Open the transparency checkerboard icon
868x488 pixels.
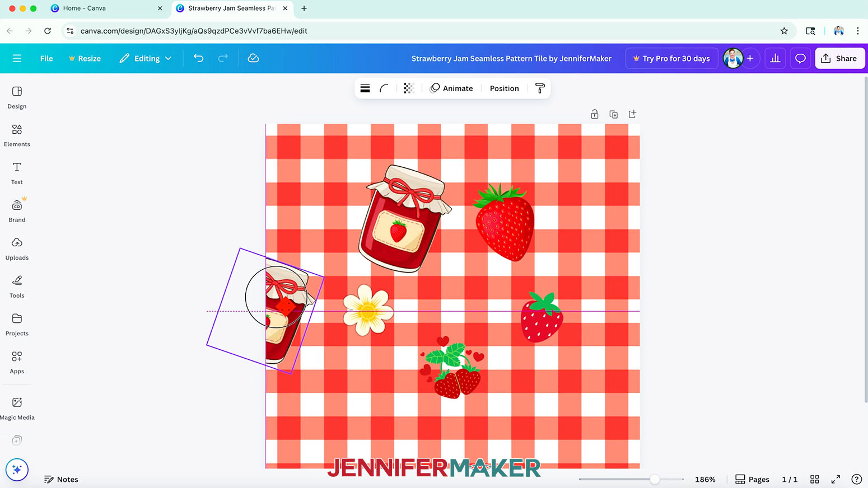click(x=409, y=88)
